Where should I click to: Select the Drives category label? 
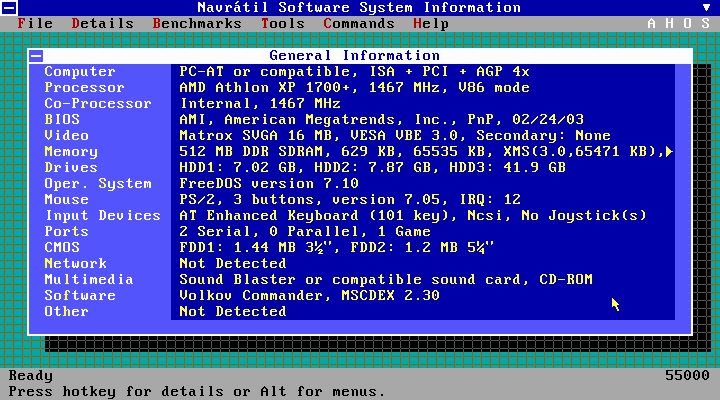pyautogui.click(x=71, y=168)
